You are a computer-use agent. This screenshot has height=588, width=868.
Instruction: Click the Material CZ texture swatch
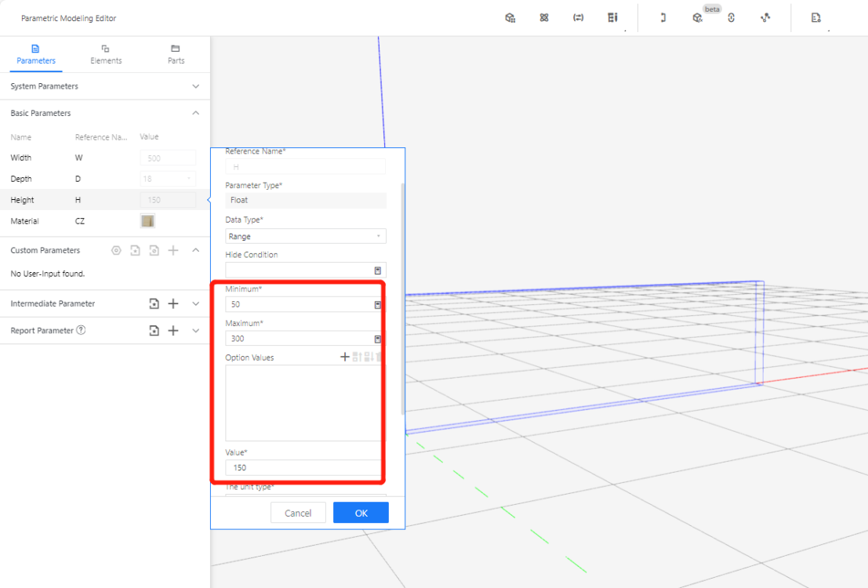click(x=147, y=221)
